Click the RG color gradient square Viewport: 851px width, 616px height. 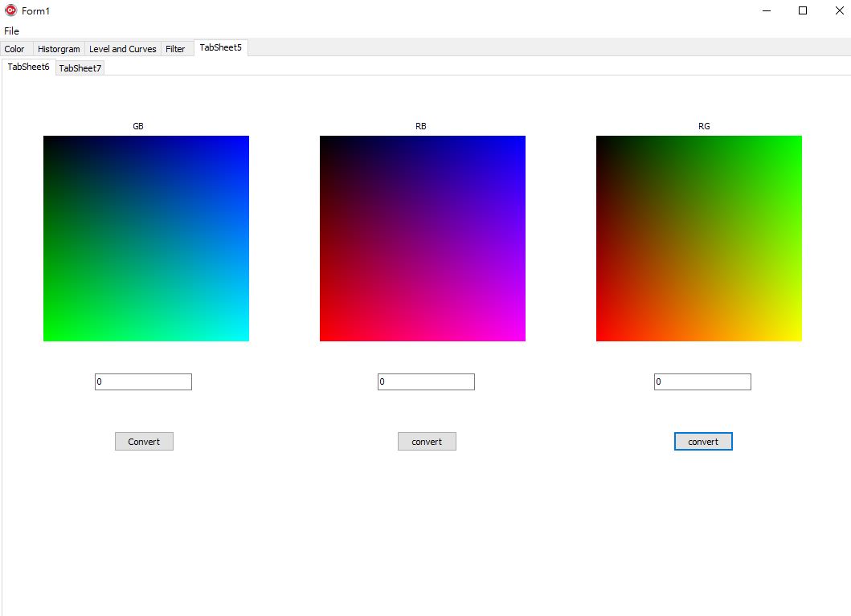698,239
